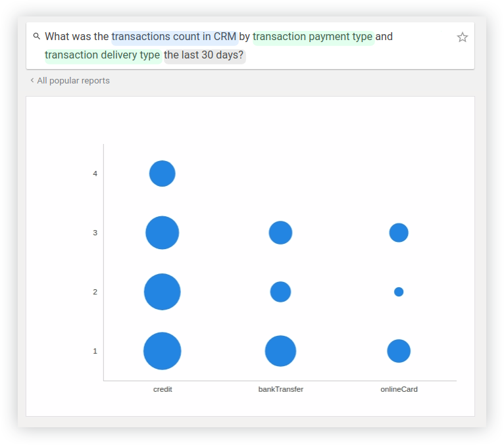
Task: Click the credit bubble at delivery type 2
Action: pos(163,292)
